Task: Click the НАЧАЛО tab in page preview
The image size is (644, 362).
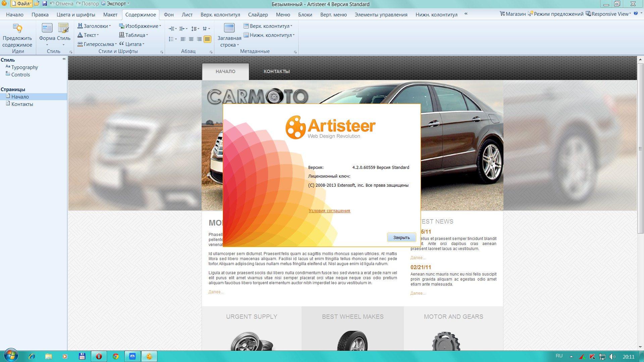Action: (x=225, y=71)
